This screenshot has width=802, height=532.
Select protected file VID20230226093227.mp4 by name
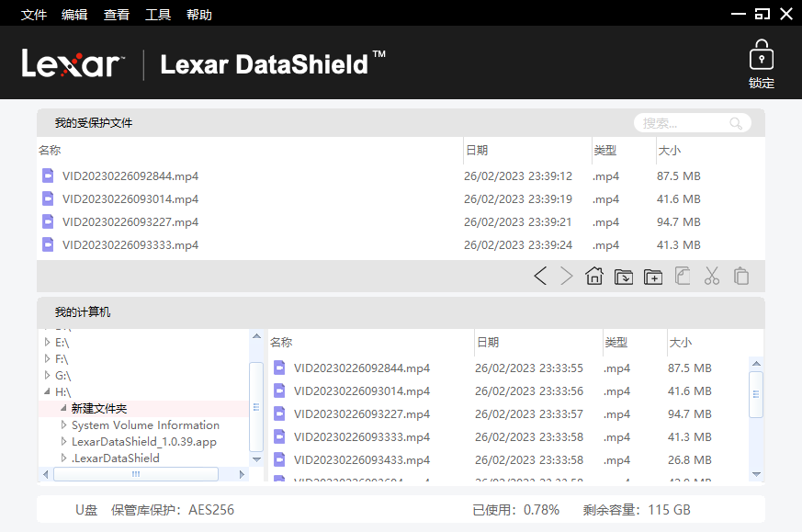(x=130, y=222)
